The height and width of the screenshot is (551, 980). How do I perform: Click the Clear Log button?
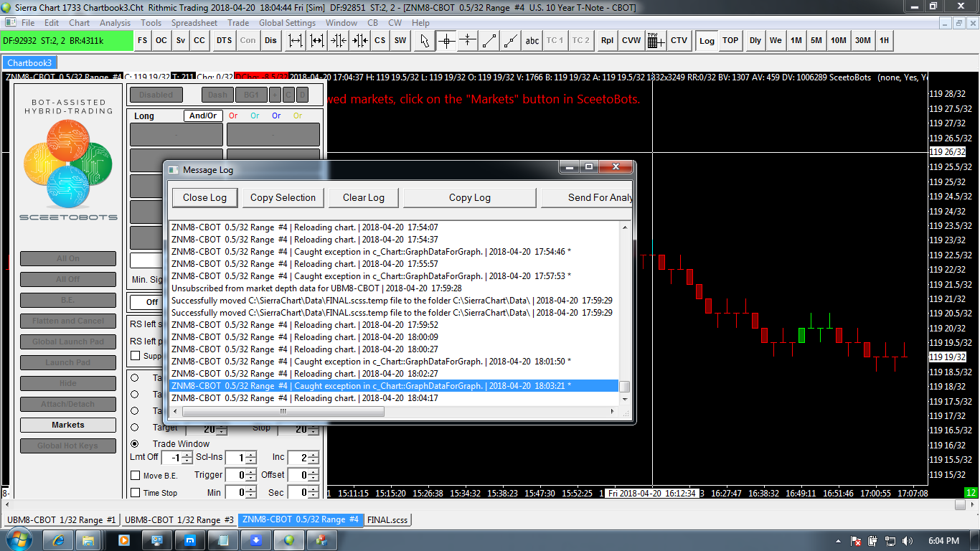pos(363,198)
